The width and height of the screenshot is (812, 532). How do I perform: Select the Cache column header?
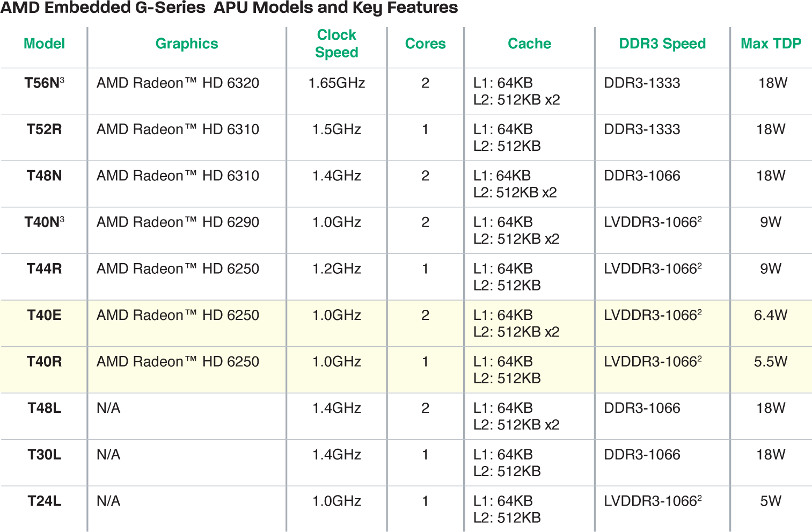tap(529, 43)
